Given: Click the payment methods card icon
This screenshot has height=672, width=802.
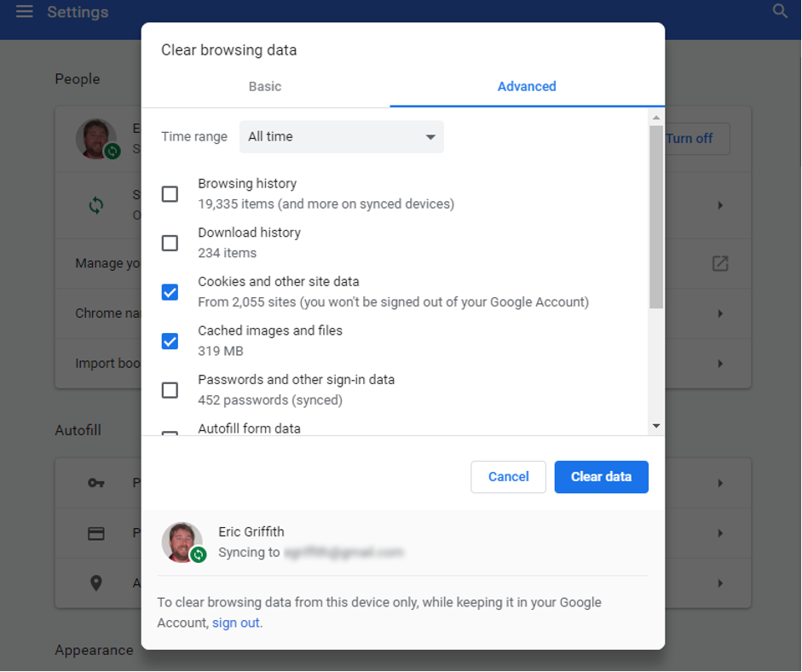Looking at the screenshot, I should pyautogui.click(x=96, y=533).
